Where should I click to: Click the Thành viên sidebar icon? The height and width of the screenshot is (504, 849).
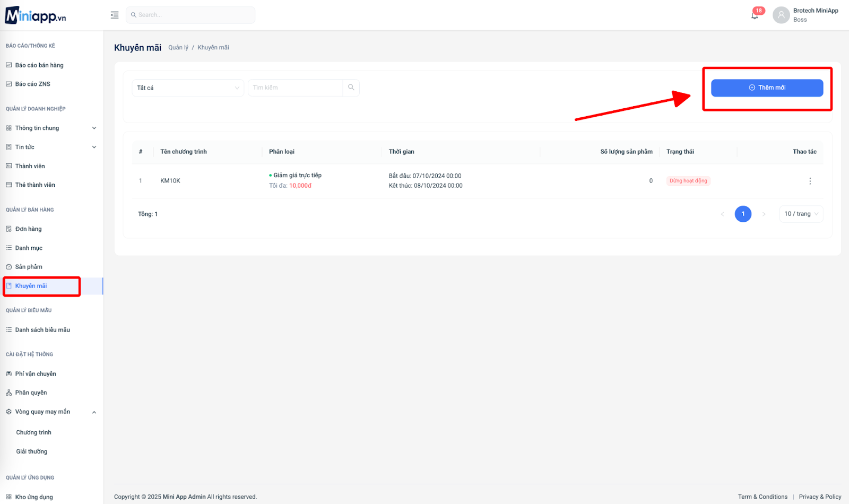click(x=8, y=166)
